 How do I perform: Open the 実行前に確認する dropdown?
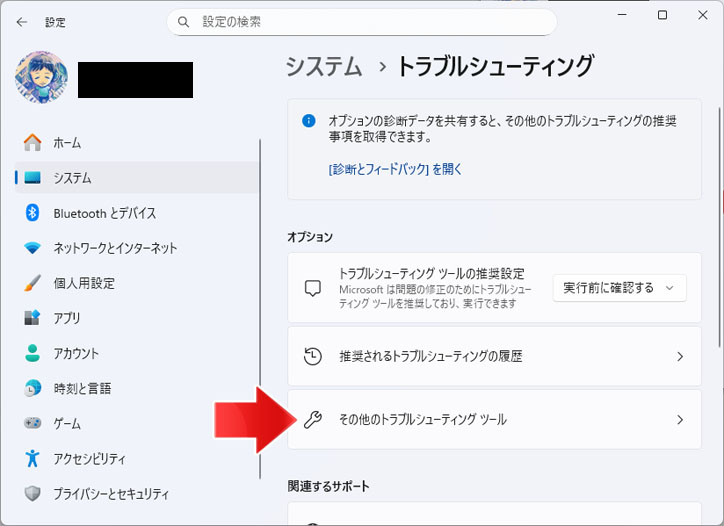(x=619, y=288)
